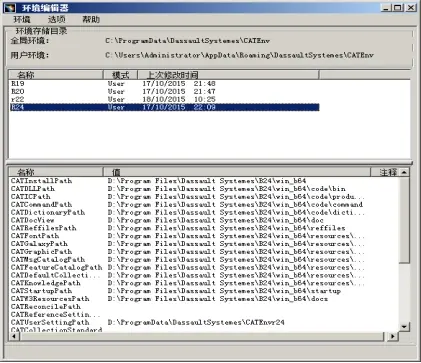Minimize the 环境编辑器 window
Image resolution: width=421 pixels, height=363 pixels.
coord(386,7)
